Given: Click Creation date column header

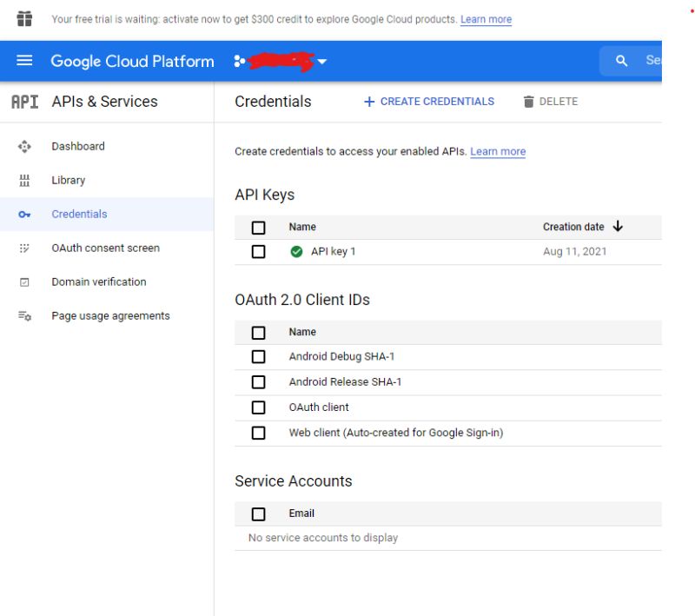Looking at the screenshot, I should click(573, 227).
